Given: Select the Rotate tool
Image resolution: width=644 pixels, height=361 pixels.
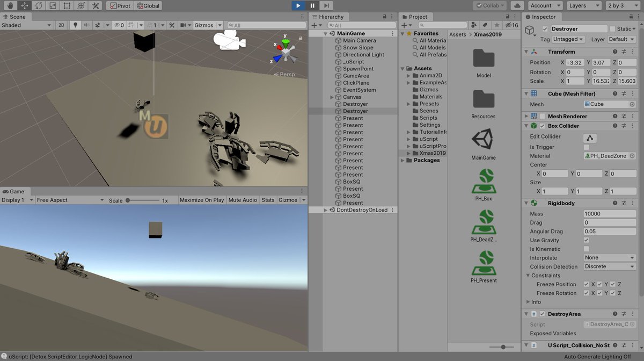Looking at the screenshot, I should (38, 5).
